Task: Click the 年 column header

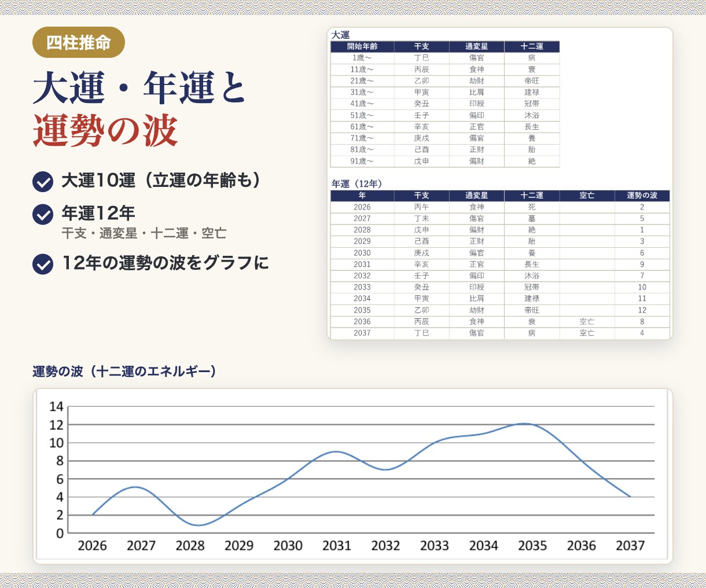Action: (x=362, y=196)
